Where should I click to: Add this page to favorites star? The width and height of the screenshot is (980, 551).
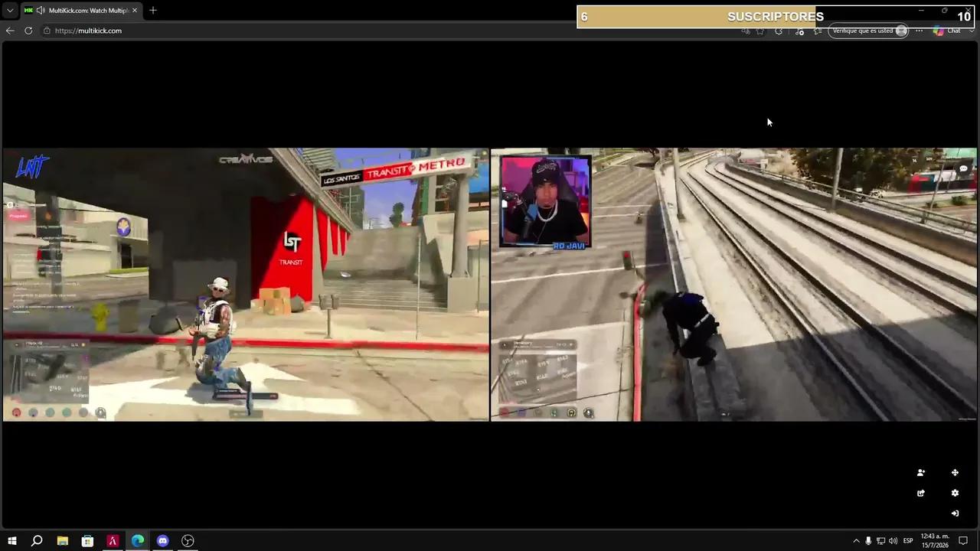tap(760, 31)
